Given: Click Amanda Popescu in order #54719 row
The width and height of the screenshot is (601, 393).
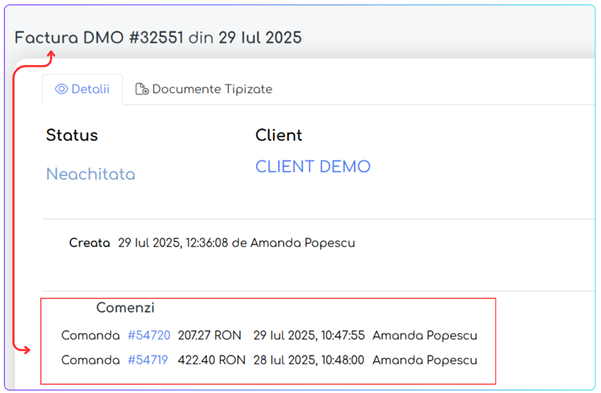Looking at the screenshot, I should (x=425, y=360).
